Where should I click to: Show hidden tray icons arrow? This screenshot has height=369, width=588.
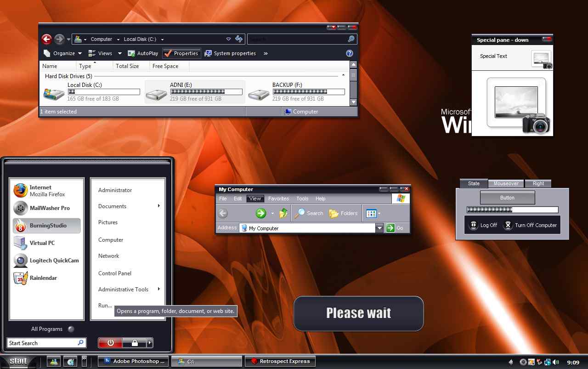tap(511, 362)
